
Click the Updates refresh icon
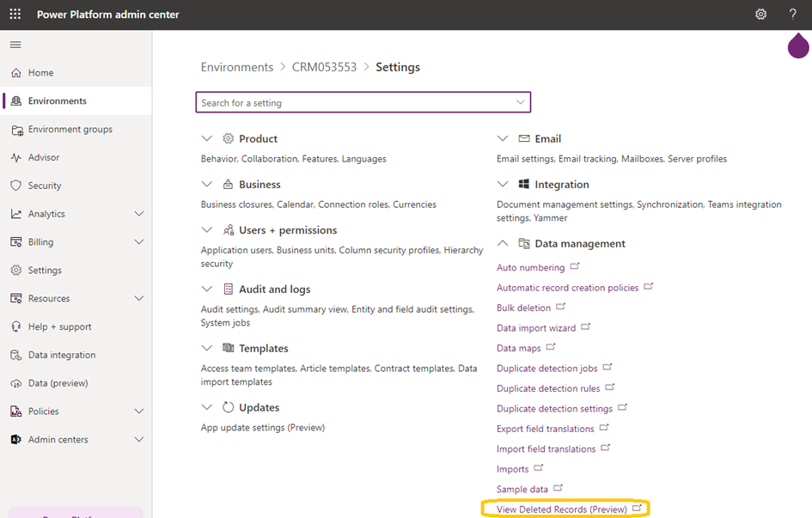pos(228,407)
